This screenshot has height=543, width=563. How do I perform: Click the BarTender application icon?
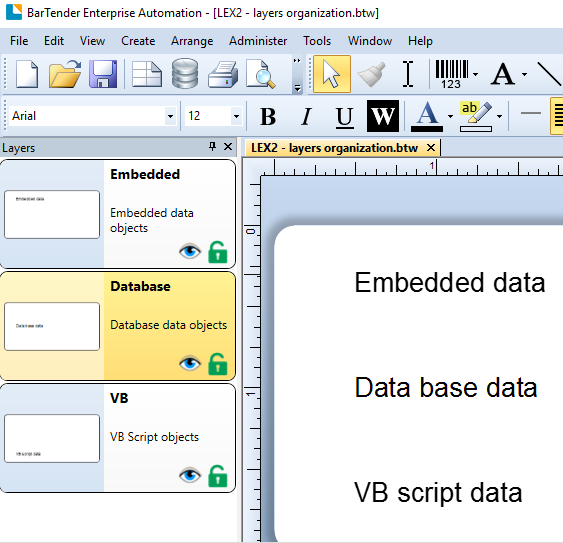pos(14,12)
